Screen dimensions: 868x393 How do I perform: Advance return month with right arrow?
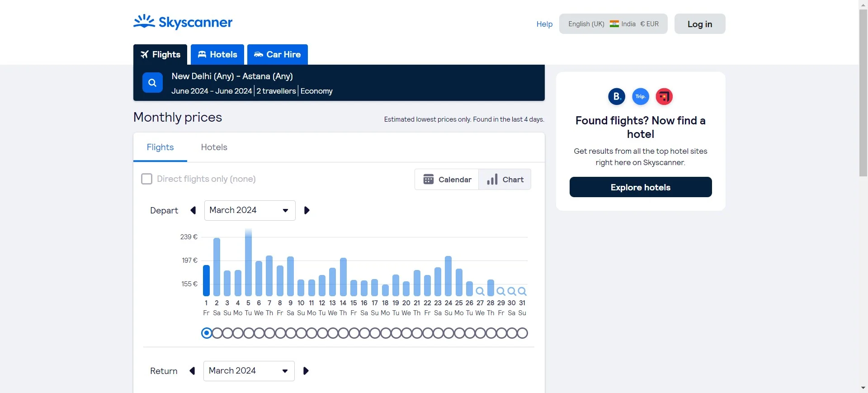(x=306, y=371)
